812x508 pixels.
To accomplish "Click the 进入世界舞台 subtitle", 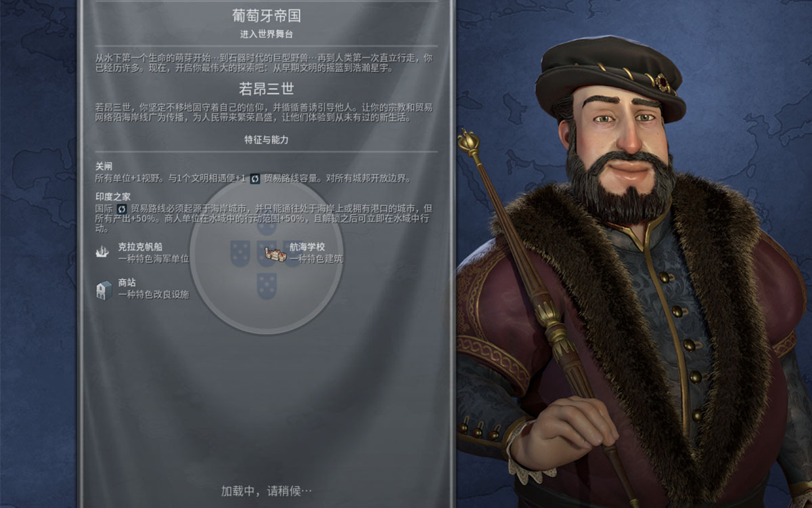I will coord(266,34).
